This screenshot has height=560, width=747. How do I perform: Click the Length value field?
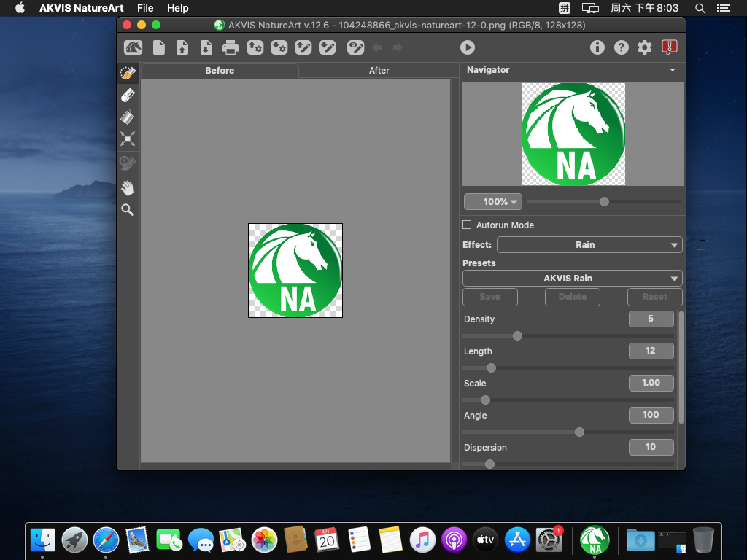[x=651, y=351]
